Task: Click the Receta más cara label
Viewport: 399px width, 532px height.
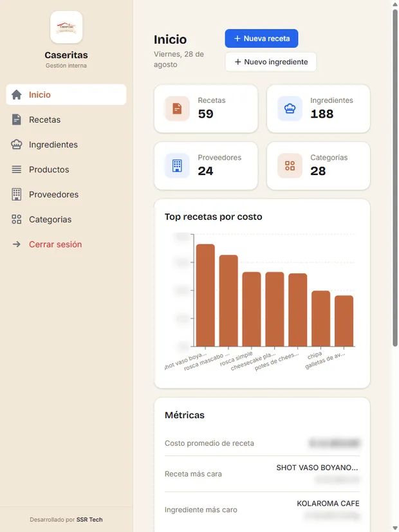Action: tap(193, 474)
